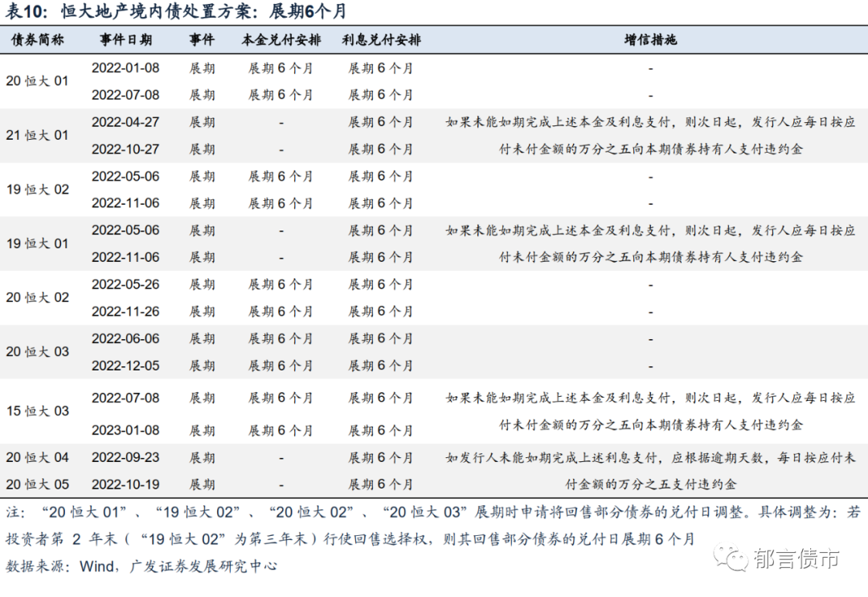The height and width of the screenshot is (597, 868).
Task: Click the date 2022-10-19
Action: pos(125,485)
